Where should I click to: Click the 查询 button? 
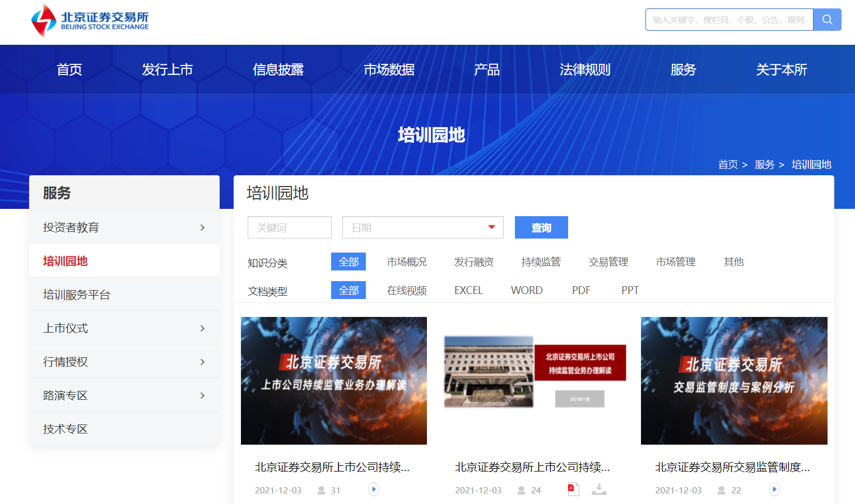tap(541, 227)
